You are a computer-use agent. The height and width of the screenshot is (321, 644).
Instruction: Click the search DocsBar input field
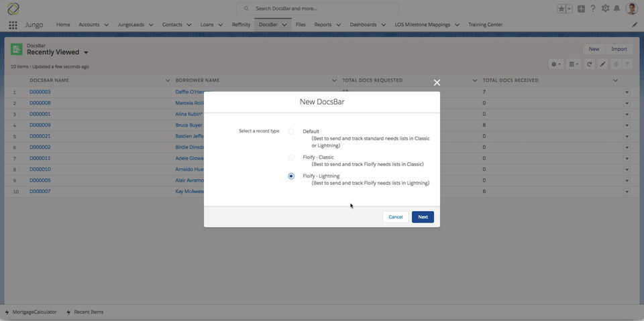tap(317, 8)
